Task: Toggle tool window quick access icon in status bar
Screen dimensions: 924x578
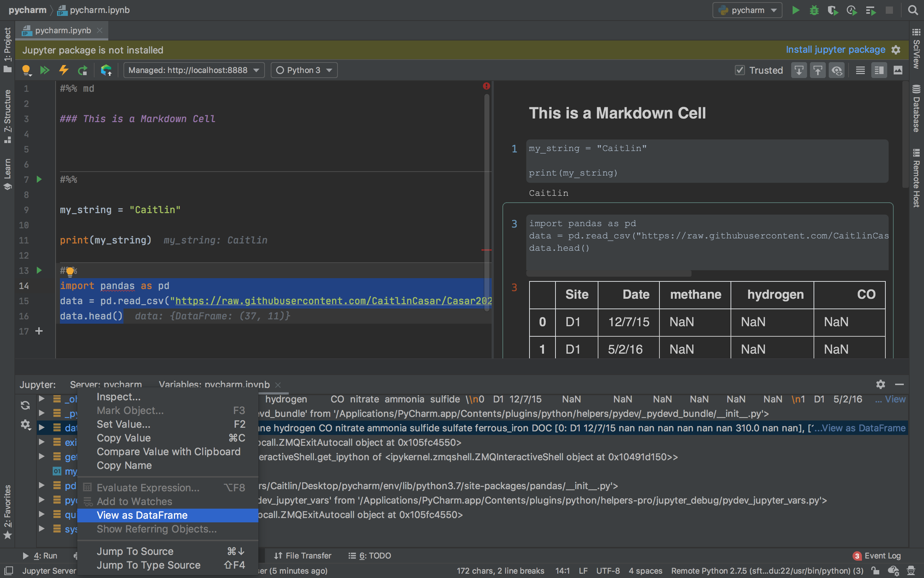Action: (8, 571)
